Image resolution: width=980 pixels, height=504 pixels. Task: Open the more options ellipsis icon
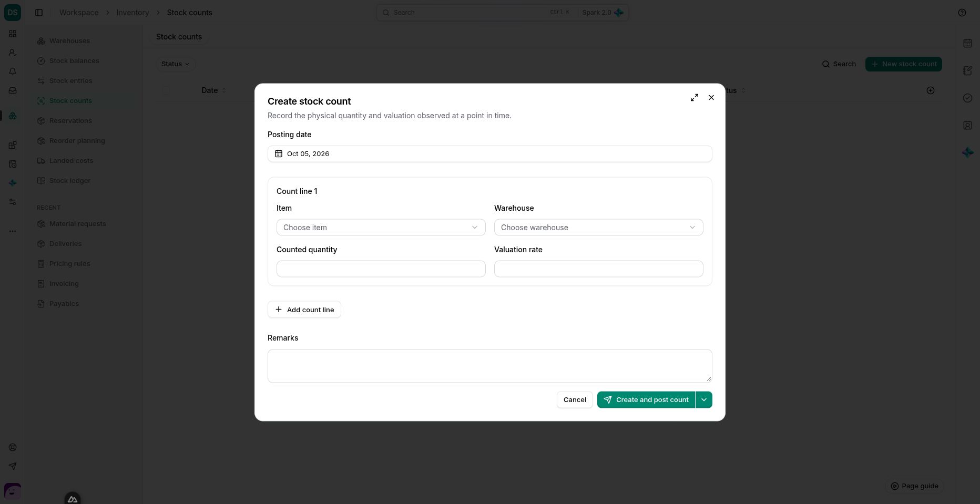[13, 231]
